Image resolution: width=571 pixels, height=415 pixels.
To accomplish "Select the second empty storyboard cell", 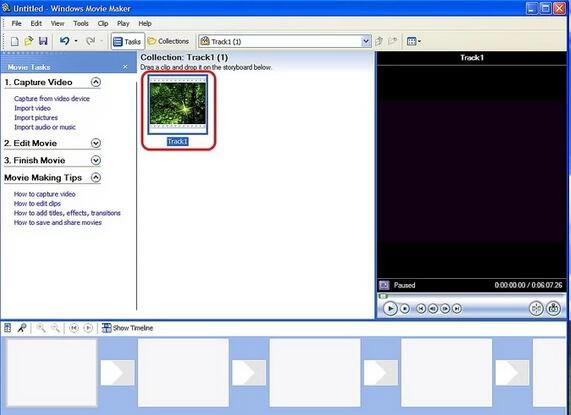I will click(183, 373).
